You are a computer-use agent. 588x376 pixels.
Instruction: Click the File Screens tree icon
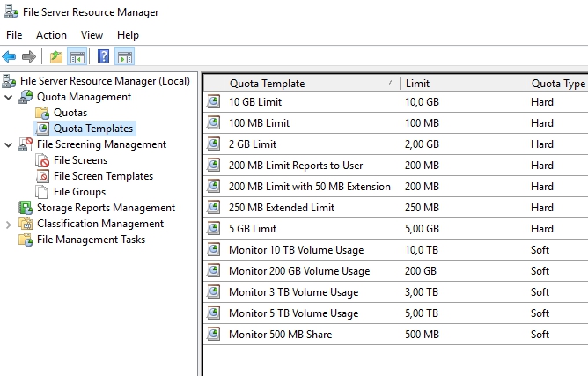[x=42, y=160]
